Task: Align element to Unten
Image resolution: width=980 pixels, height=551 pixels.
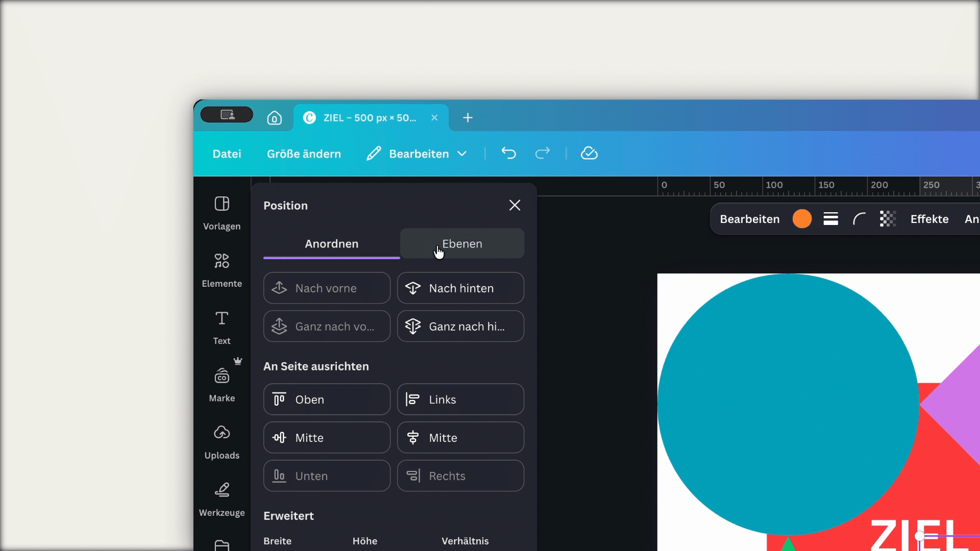Action: tap(327, 476)
